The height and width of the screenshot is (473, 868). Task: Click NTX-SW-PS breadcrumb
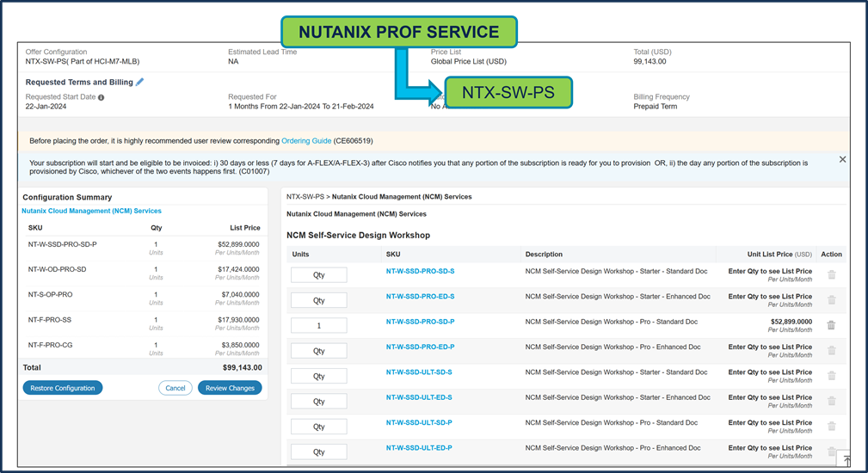305,197
